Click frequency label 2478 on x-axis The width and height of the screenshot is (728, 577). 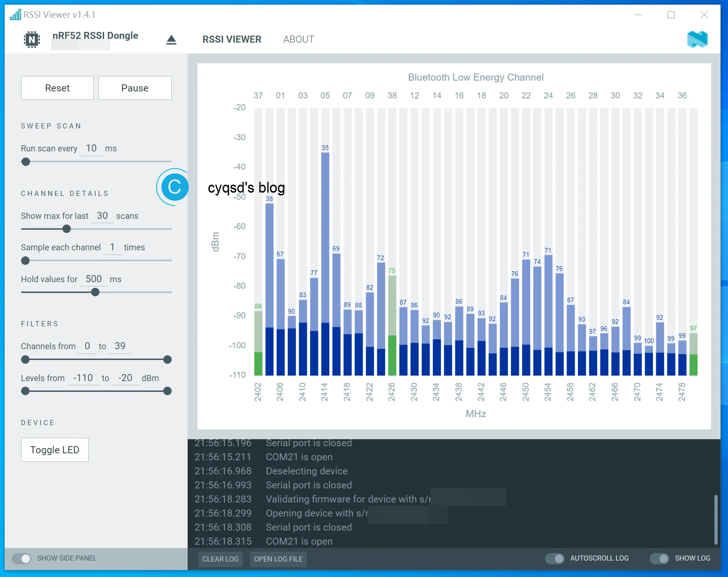point(682,392)
